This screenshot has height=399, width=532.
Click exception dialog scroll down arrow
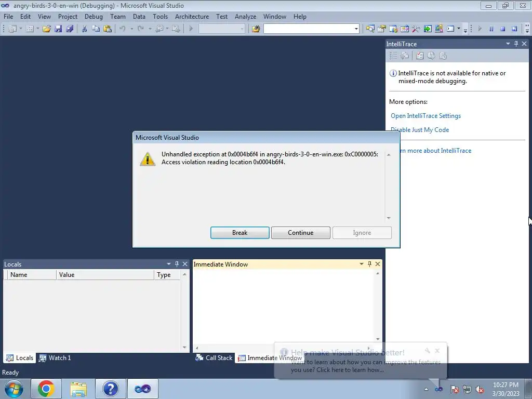click(x=389, y=218)
